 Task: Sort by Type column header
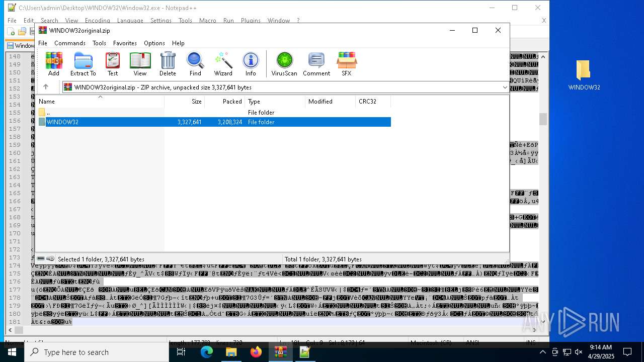(275, 102)
